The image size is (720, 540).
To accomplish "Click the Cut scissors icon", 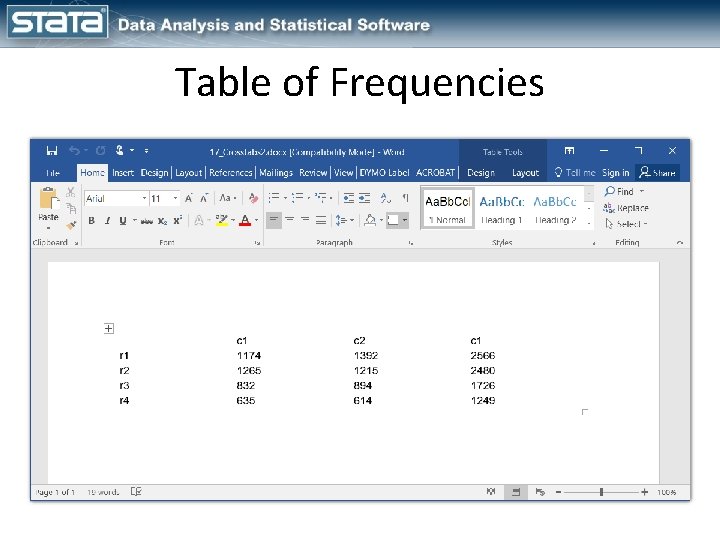I will coord(71,192).
